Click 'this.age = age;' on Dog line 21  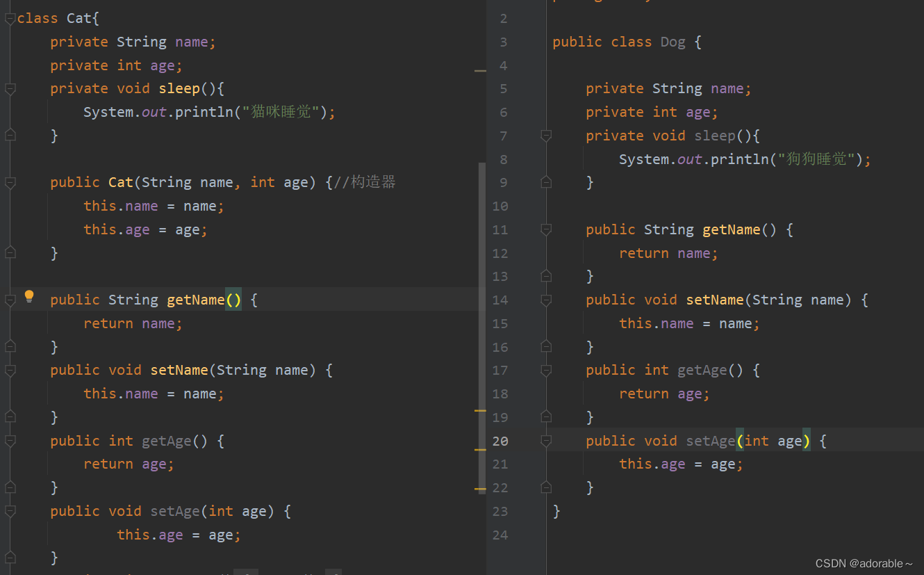[x=681, y=464]
